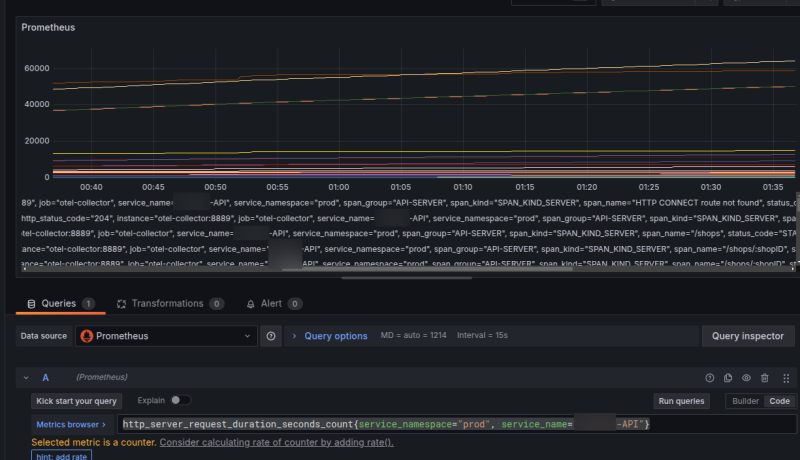Screen dimensions: 800x460
Task: Click the Transformations tab icon
Action: (x=122, y=304)
